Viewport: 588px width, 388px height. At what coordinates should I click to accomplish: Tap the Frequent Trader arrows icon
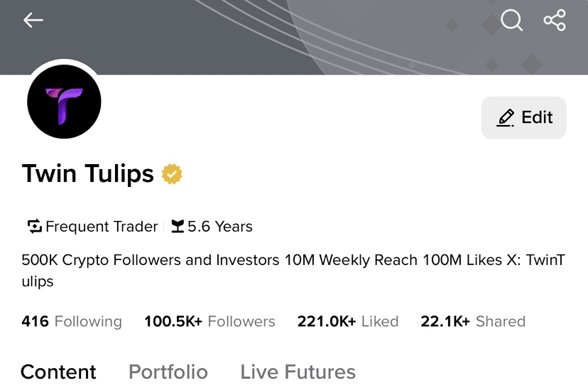35,227
